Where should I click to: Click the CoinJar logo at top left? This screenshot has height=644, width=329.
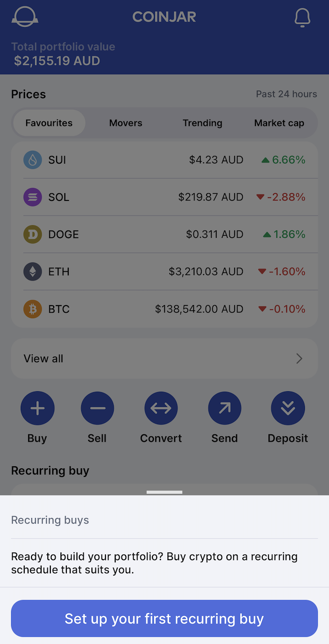coord(25,16)
